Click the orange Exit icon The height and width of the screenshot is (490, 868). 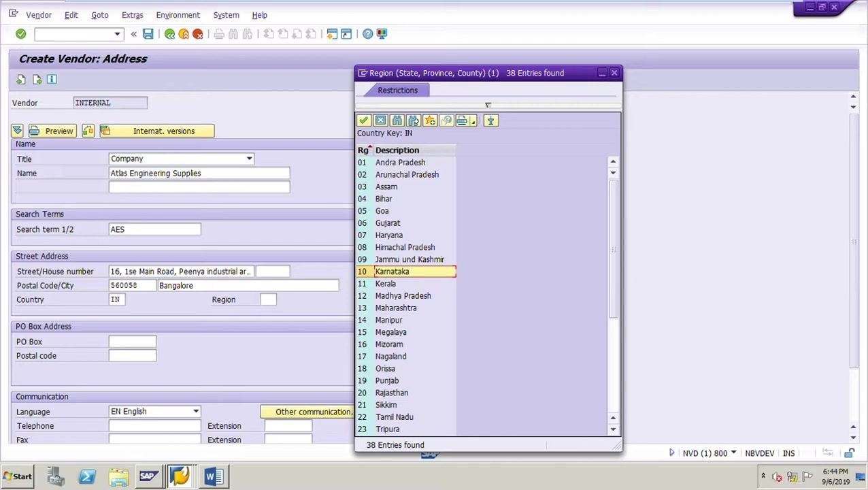click(x=184, y=34)
